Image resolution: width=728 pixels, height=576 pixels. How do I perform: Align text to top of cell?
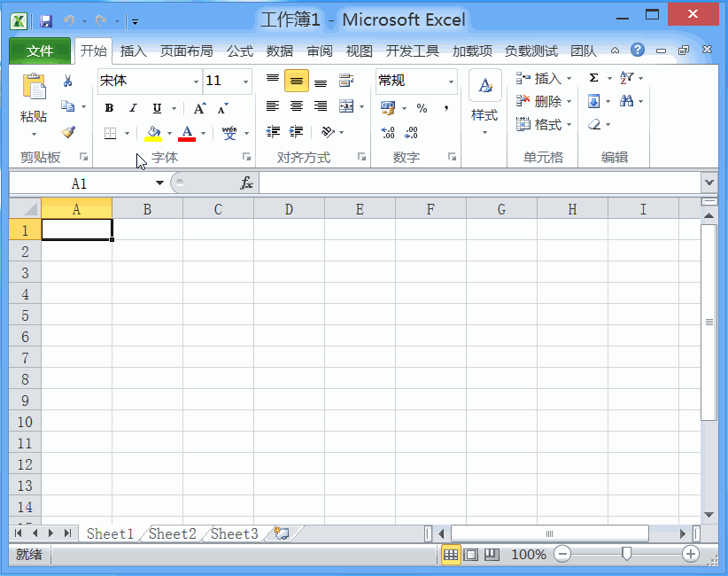[x=273, y=81]
